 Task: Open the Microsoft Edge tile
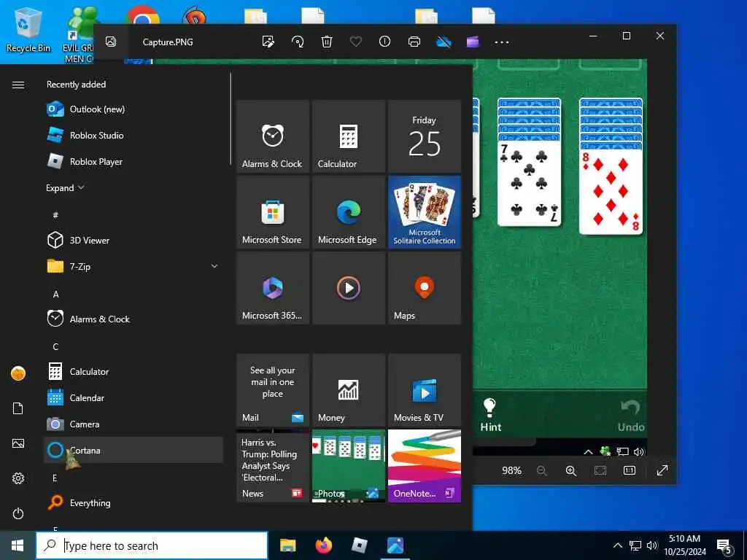(349, 212)
